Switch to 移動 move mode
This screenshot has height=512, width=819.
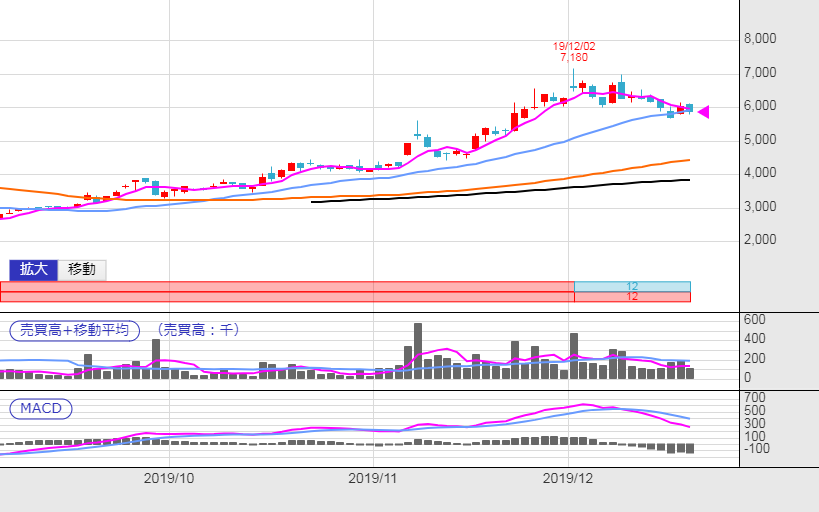82,270
